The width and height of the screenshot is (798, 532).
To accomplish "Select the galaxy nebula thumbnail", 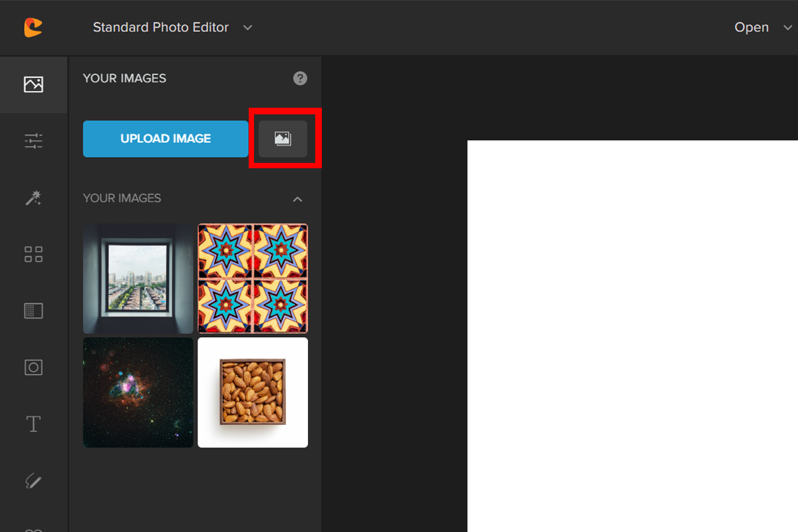I will pos(138,392).
